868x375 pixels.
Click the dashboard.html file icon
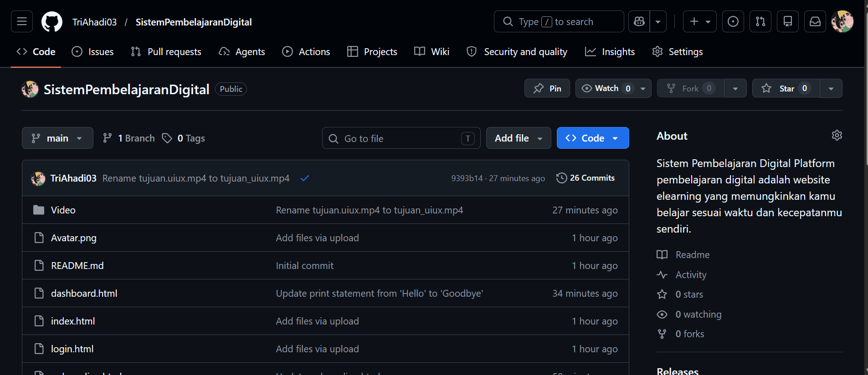tap(39, 293)
